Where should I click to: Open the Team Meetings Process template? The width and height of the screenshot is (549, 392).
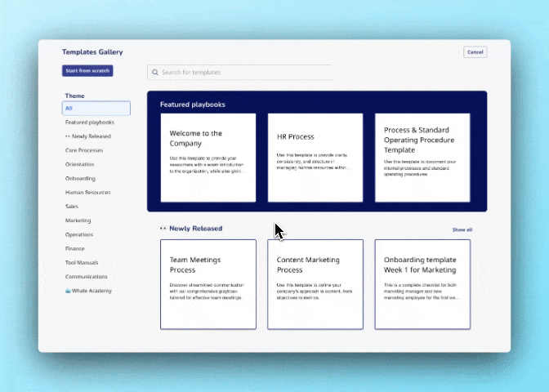point(208,284)
